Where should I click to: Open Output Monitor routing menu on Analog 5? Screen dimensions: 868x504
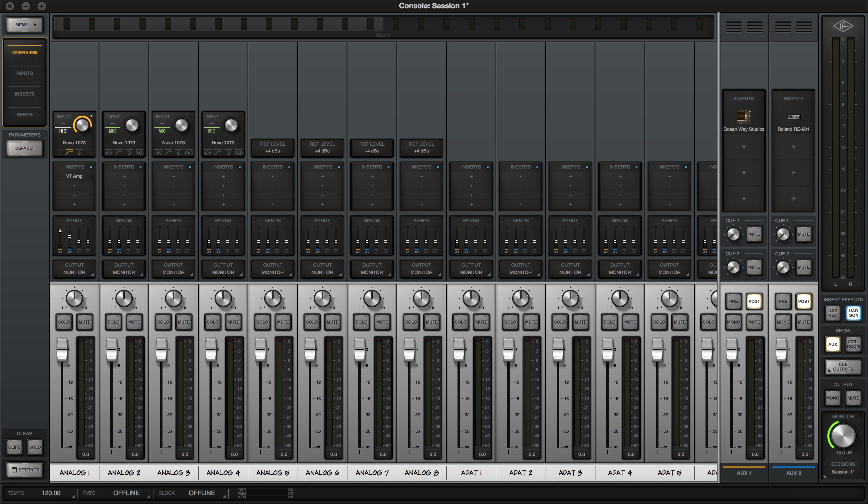point(273,269)
